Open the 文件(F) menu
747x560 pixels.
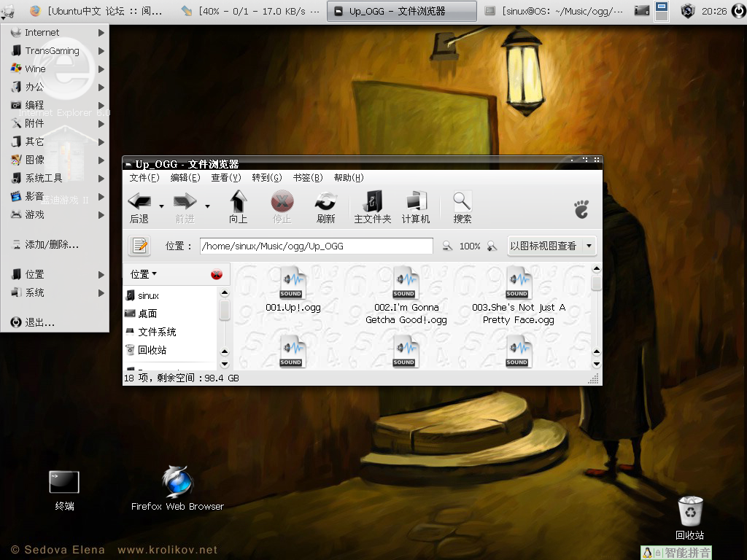pyautogui.click(x=144, y=178)
